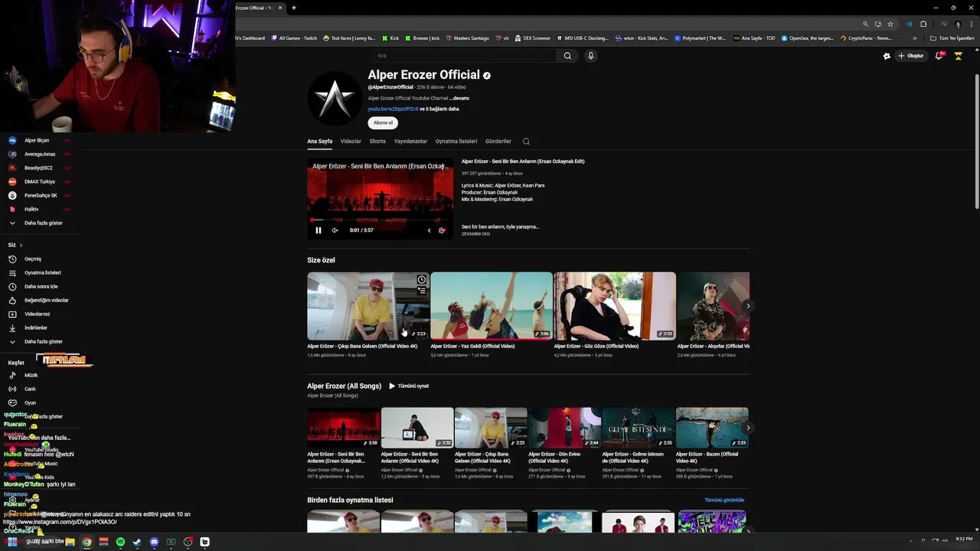The height and width of the screenshot is (551, 980).
Task: Search within channel magnifier icon
Action: point(526,142)
